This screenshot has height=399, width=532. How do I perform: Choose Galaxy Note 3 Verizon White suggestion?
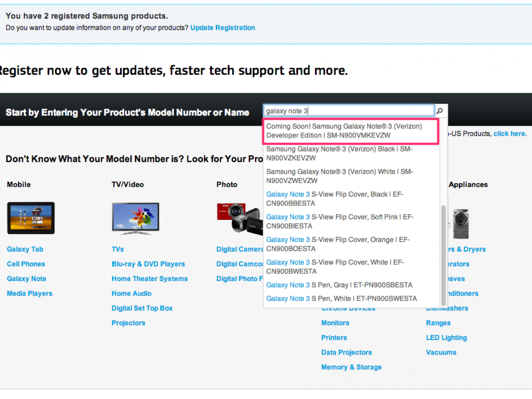pos(339,176)
